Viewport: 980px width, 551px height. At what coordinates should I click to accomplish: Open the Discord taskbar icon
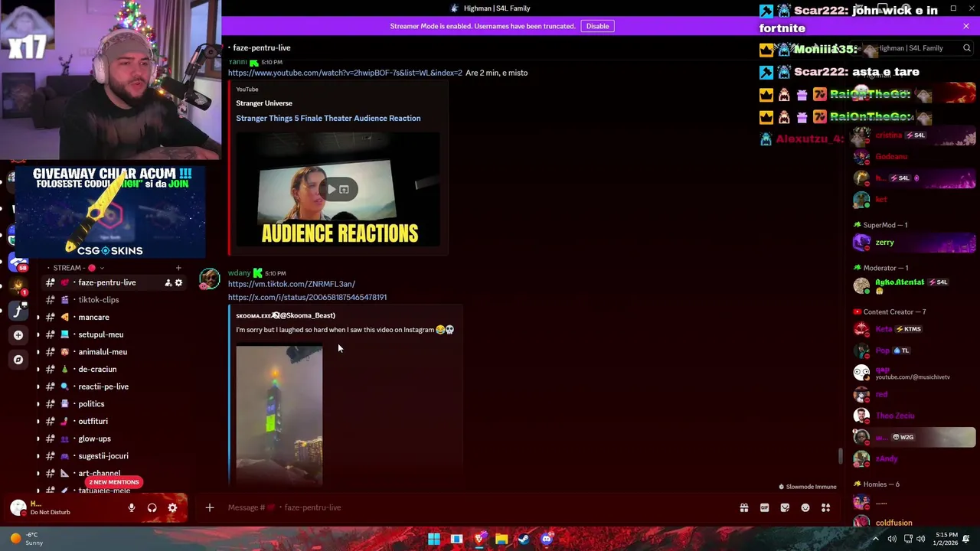(547, 539)
